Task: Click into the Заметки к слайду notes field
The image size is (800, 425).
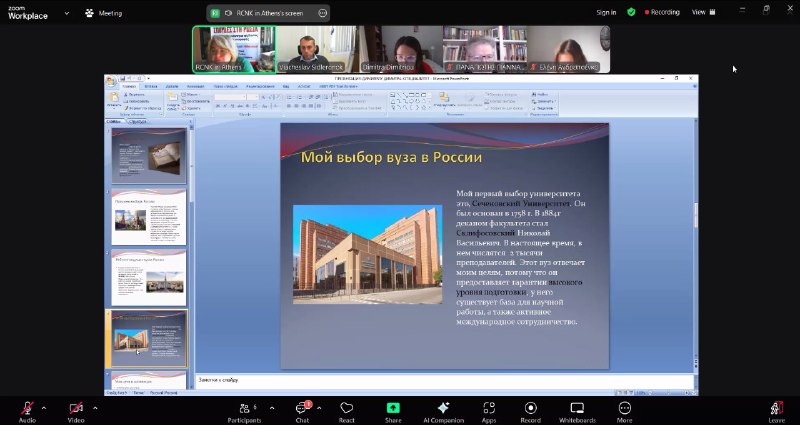Action: point(444,382)
